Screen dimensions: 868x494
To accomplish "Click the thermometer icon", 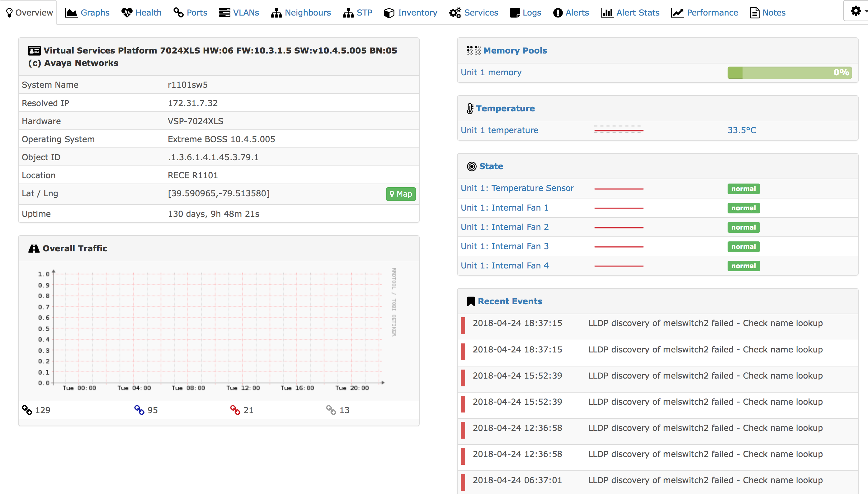I will click(470, 109).
